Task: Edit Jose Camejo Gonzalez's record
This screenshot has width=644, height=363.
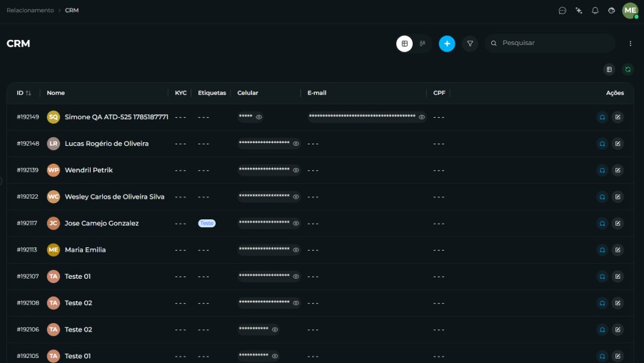Action: pyautogui.click(x=618, y=224)
